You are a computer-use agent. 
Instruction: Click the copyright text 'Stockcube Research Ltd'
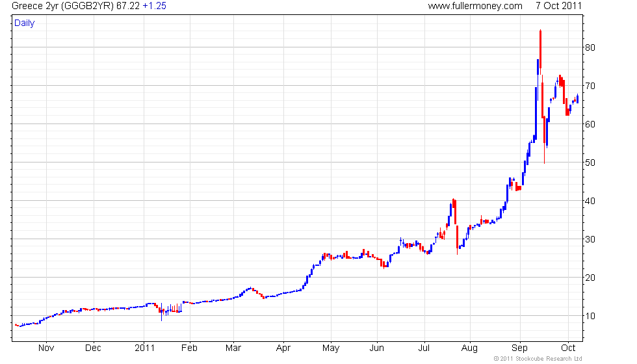tap(549, 359)
